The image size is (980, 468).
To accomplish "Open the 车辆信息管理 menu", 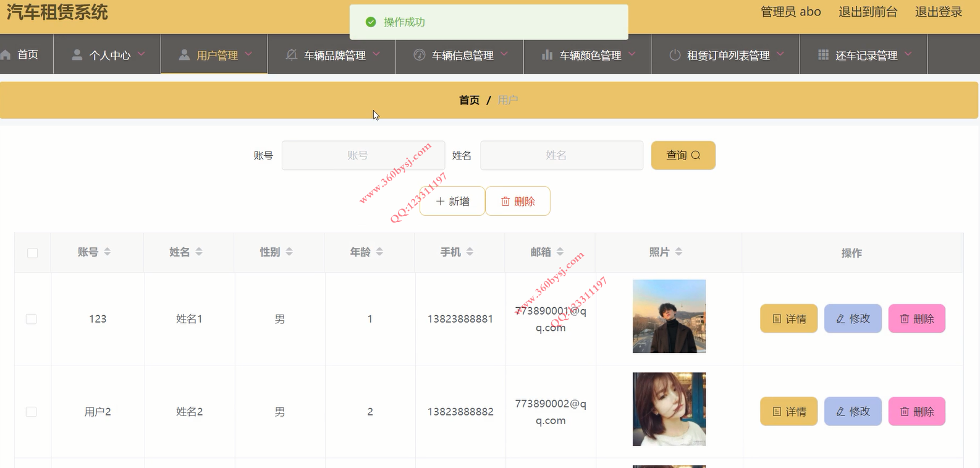I will point(460,54).
